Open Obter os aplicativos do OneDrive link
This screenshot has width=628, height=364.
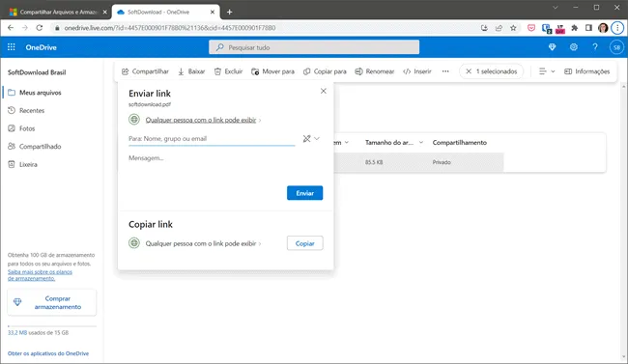[48, 353]
